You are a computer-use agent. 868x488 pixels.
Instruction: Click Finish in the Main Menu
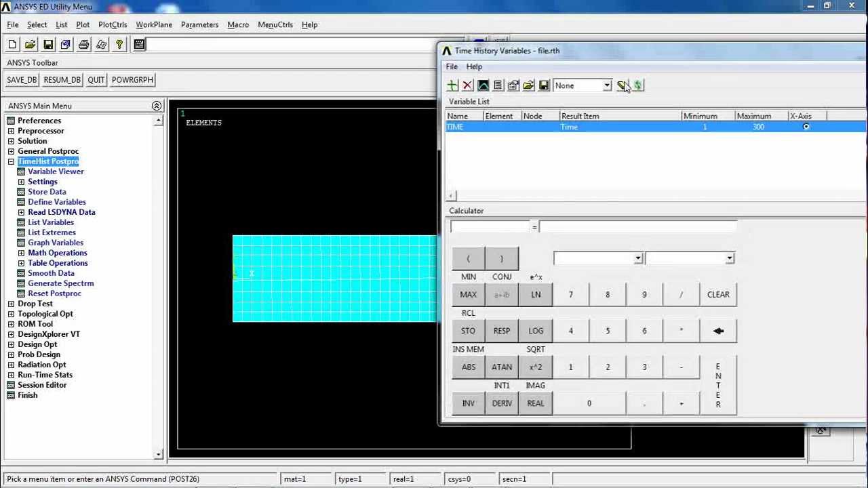click(x=28, y=395)
